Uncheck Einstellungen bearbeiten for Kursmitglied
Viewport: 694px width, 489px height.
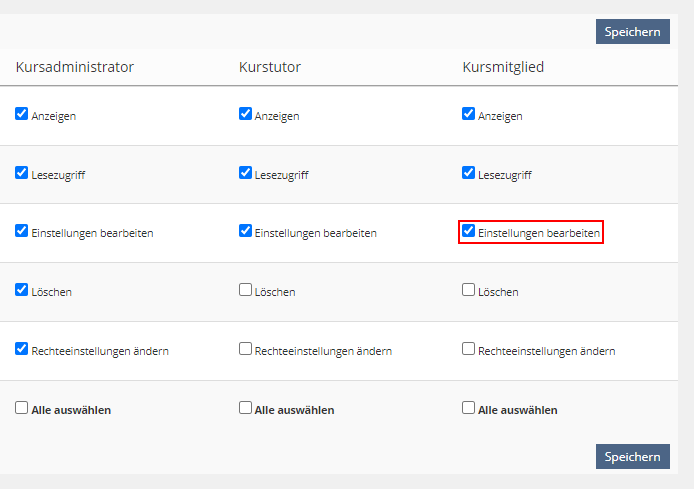[x=468, y=231]
